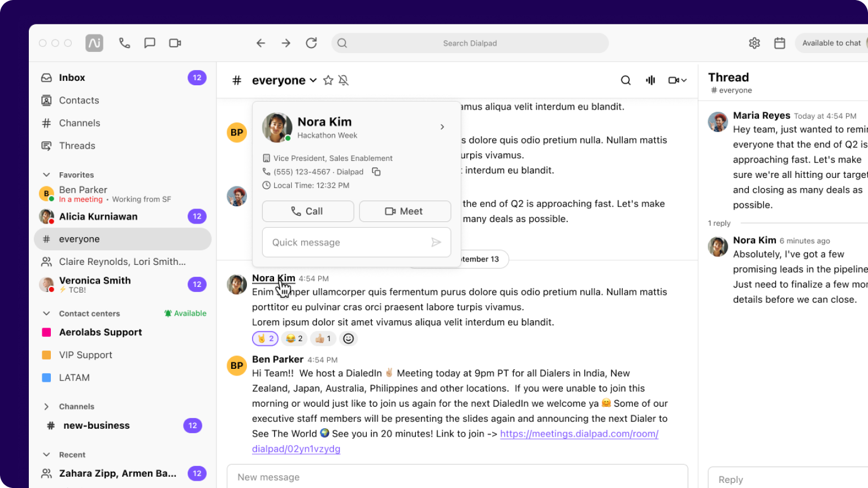Open Claire Reynolds, Lori Smith group chat
The height and width of the screenshot is (488, 868).
123,262
